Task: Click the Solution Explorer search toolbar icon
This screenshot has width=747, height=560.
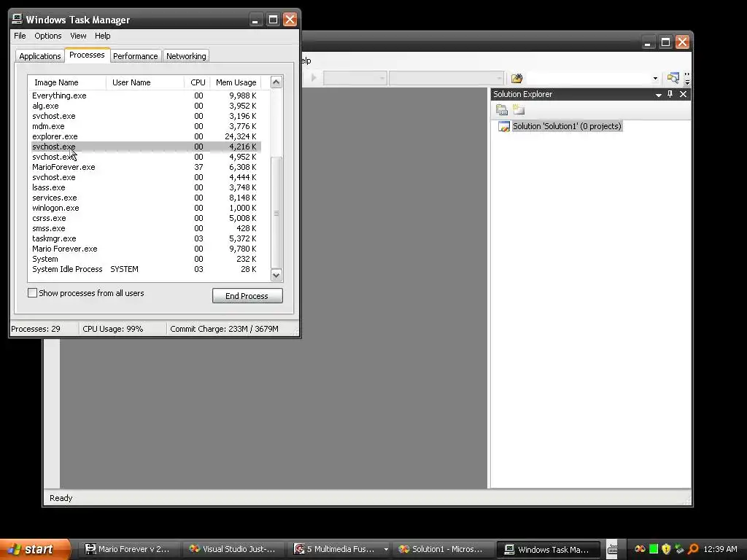Action: pyautogui.click(x=673, y=77)
